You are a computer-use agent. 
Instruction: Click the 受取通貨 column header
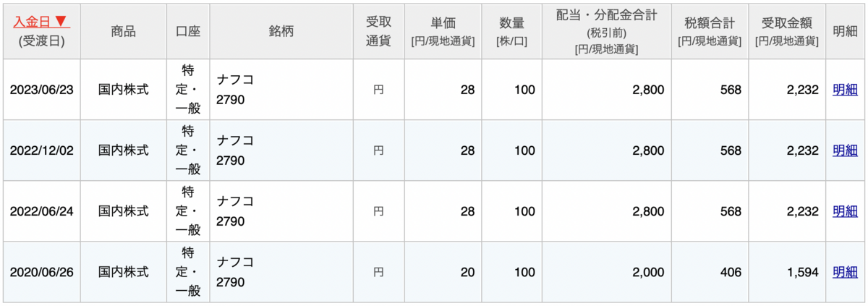(378, 31)
